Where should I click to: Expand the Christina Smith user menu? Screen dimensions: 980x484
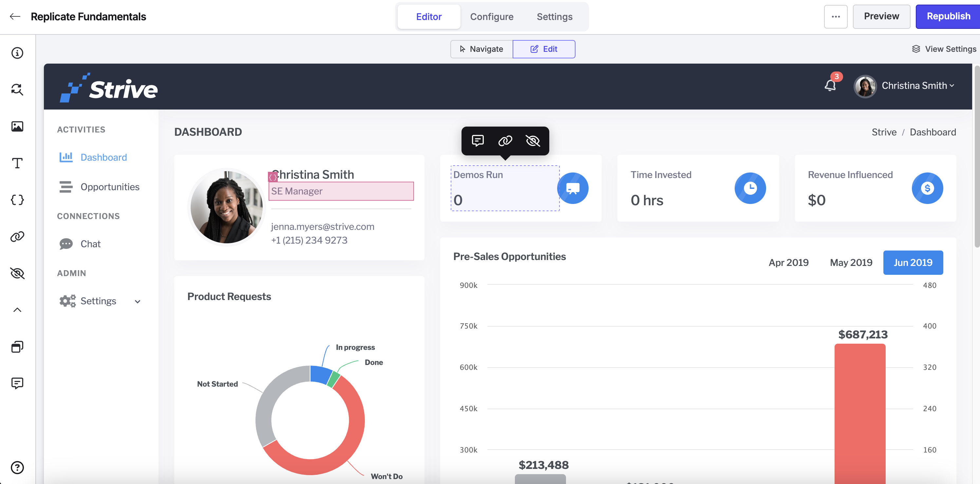point(905,86)
